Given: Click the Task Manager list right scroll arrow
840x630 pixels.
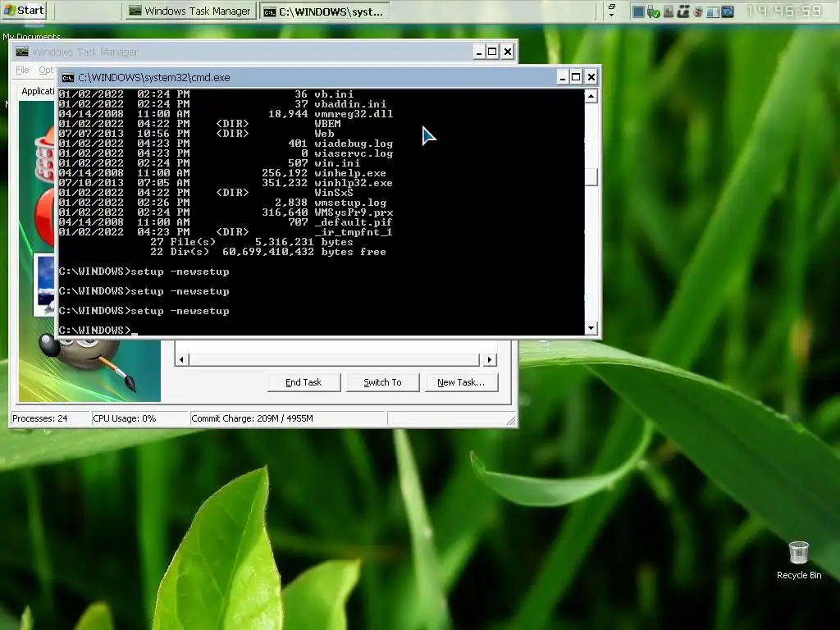Looking at the screenshot, I should (490, 359).
